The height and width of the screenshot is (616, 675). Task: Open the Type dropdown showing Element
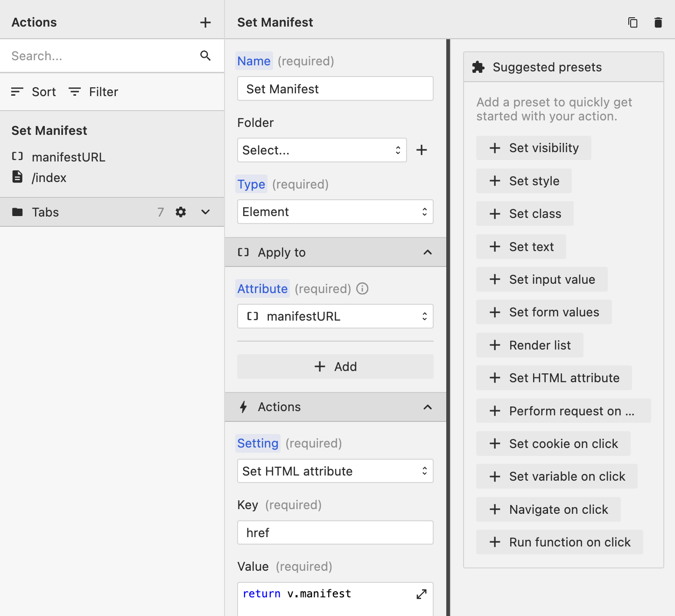tap(335, 212)
